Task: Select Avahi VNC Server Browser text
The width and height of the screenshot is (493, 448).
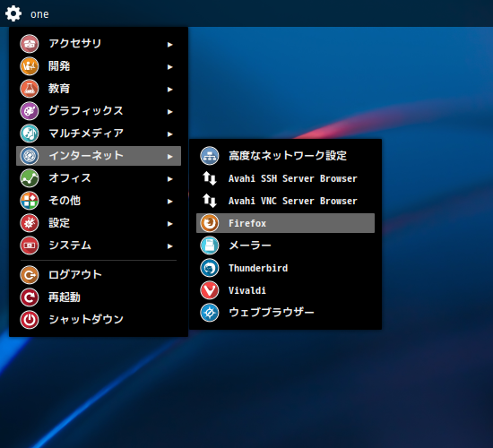Action: click(293, 201)
